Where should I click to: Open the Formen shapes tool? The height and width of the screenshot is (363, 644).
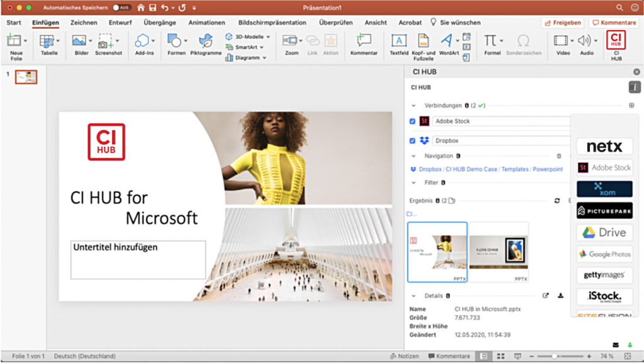(174, 41)
